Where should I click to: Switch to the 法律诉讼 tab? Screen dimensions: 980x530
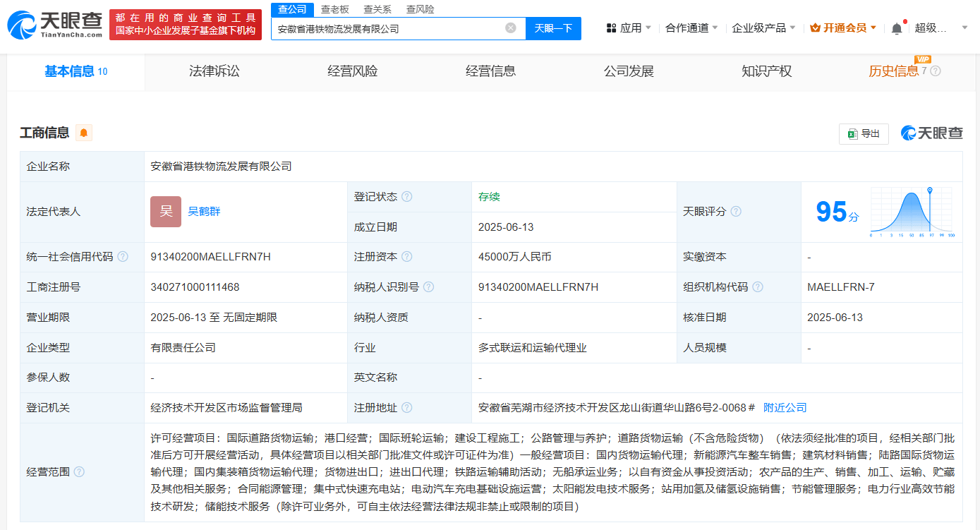(214, 71)
